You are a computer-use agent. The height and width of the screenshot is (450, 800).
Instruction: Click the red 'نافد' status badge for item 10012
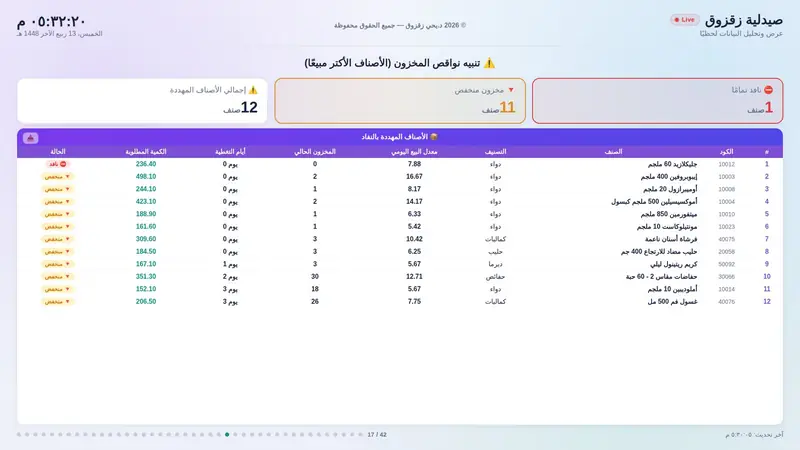[58, 164]
